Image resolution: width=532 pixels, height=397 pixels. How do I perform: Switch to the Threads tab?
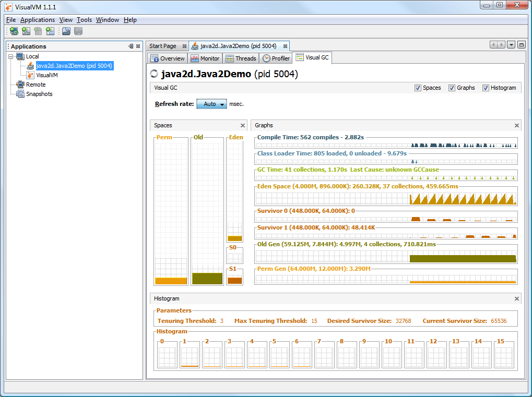[x=241, y=58]
